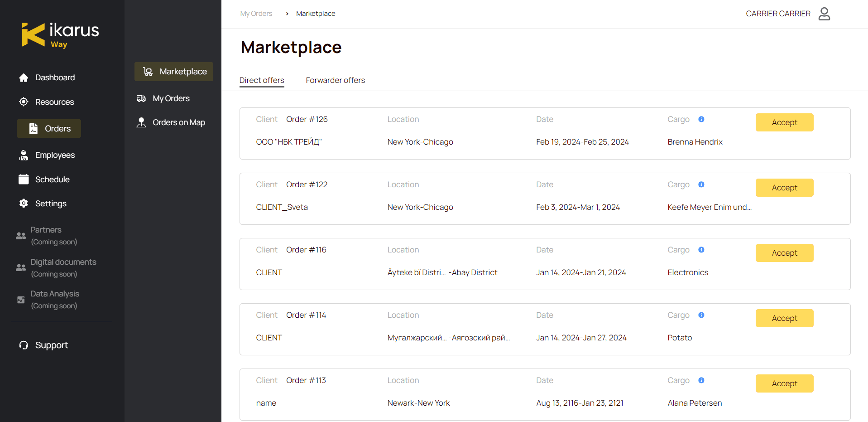Click the Digital documents icon
868x422 pixels.
click(x=21, y=267)
